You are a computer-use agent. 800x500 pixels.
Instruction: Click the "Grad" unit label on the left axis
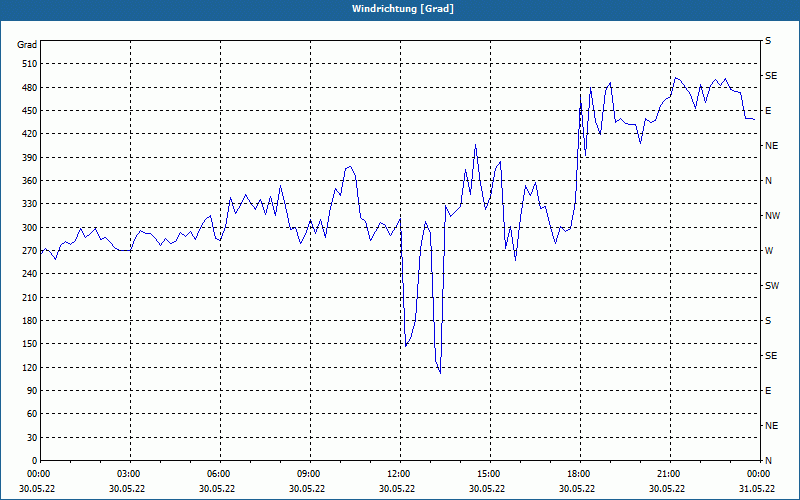27,45
